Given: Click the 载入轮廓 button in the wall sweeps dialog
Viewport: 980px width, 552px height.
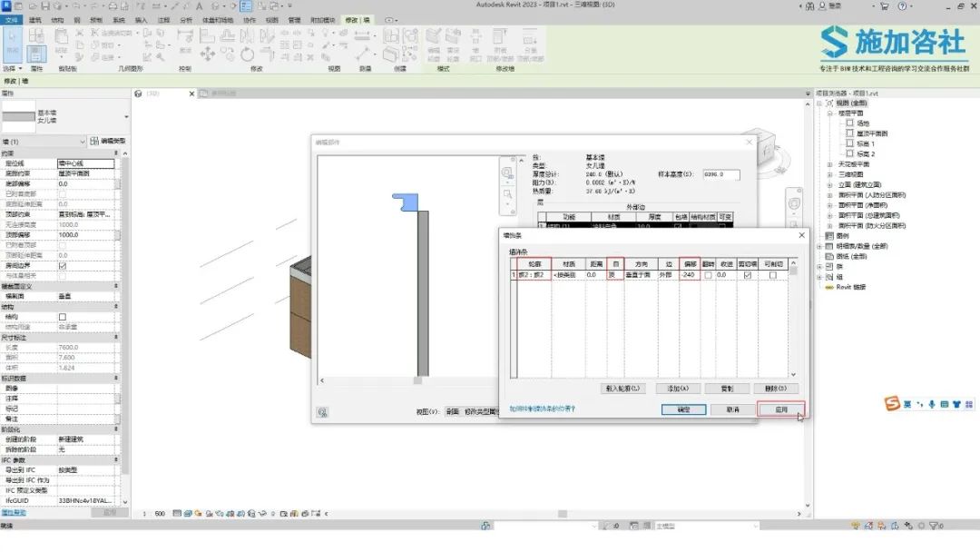Looking at the screenshot, I should point(622,389).
